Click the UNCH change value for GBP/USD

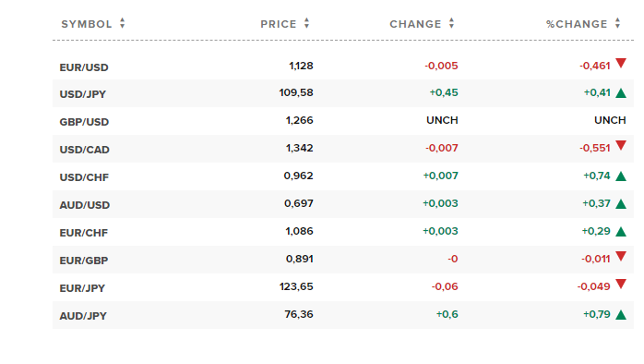[x=442, y=120]
